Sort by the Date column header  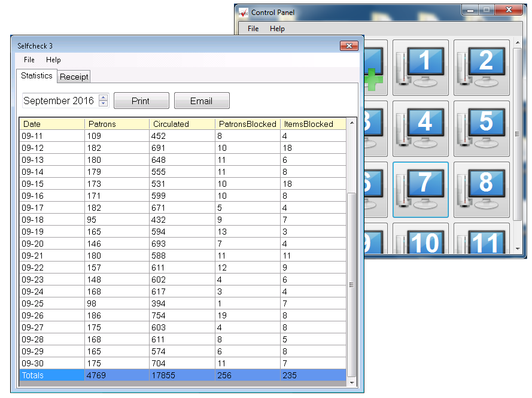52,124
